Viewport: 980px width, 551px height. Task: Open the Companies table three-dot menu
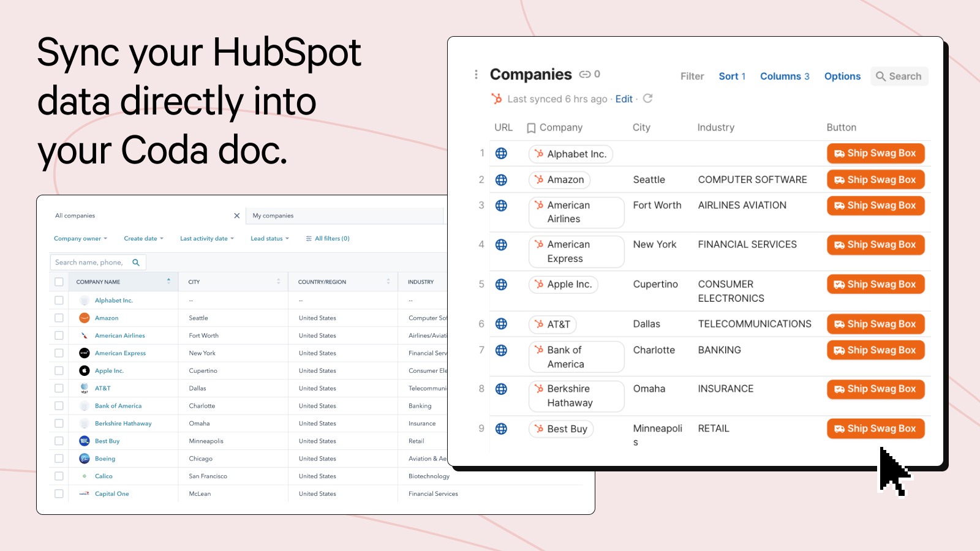tap(476, 75)
